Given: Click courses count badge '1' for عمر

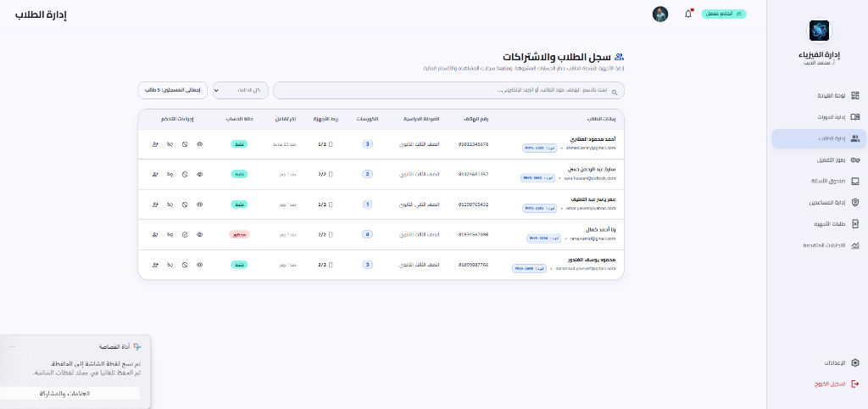Looking at the screenshot, I should (x=368, y=204).
